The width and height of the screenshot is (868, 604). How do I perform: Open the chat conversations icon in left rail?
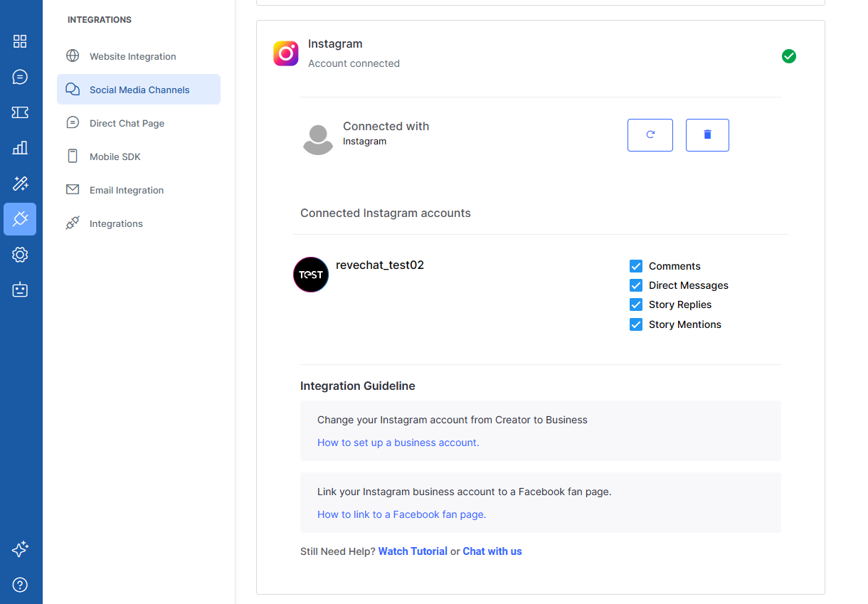pyautogui.click(x=20, y=77)
